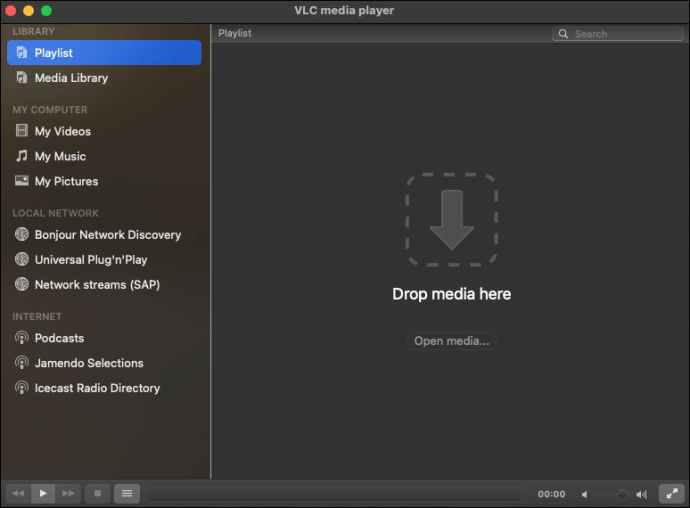This screenshot has height=508, width=690.
Task: Click the fast forward next button
Action: tap(68, 493)
